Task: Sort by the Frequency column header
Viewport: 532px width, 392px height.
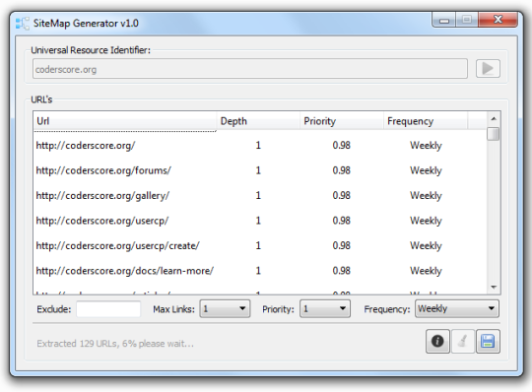Action: [x=426, y=121]
